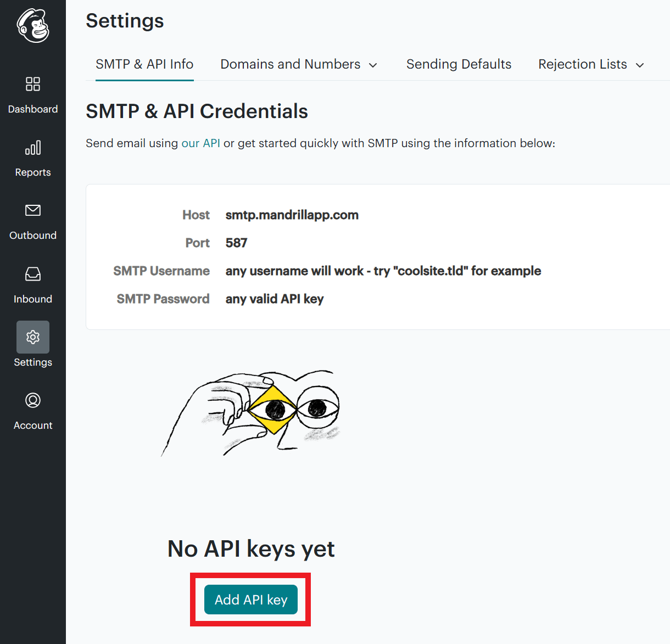
Task: Open Domains and Numbers tab
Action: (x=299, y=64)
